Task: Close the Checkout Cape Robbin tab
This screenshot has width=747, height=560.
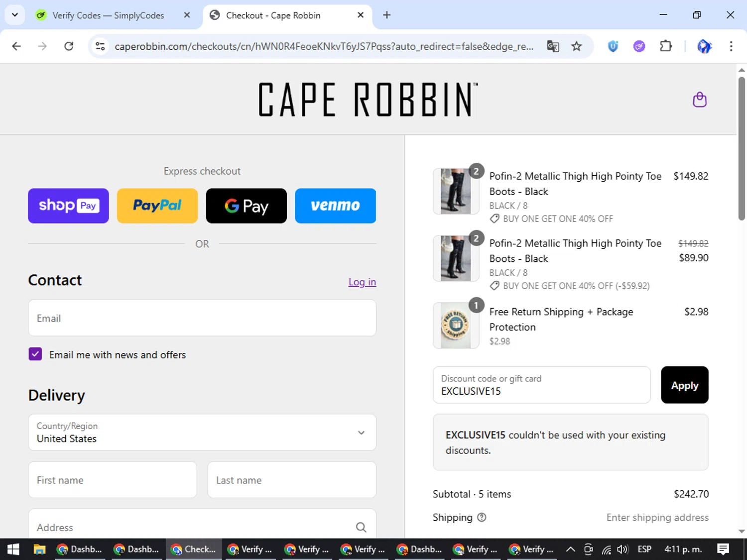Action: [361, 15]
